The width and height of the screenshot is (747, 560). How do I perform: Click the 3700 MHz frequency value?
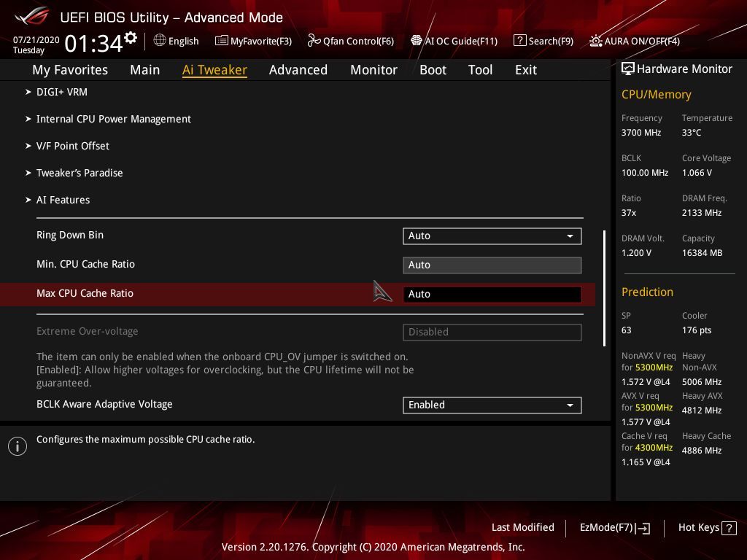point(641,133)
